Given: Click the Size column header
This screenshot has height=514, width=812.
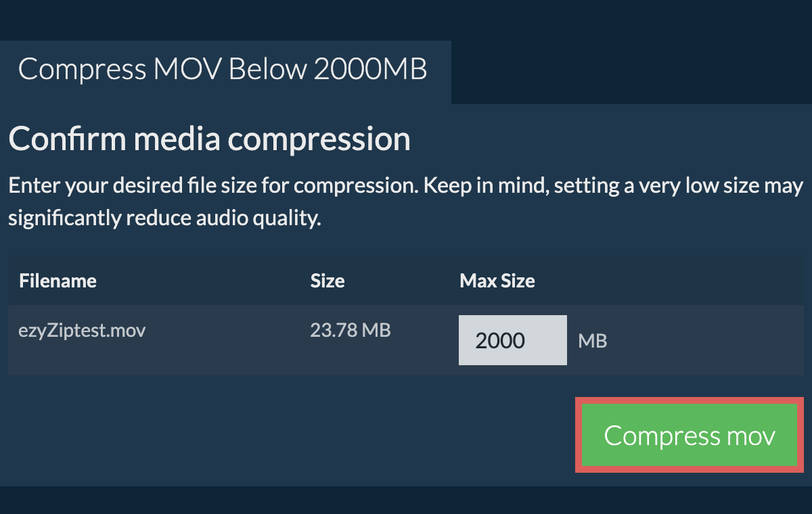Looking at the screenshot, I should 328,281.
